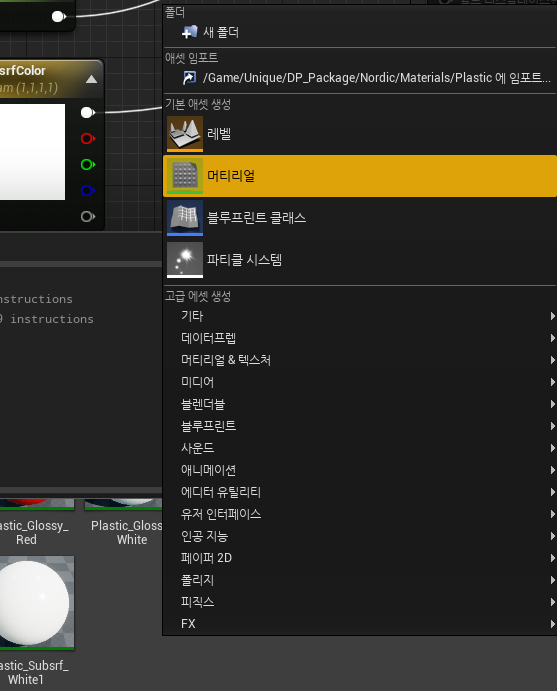This screenshot has height=691, width=557.
Task: Expand the 에디터 유틸리티 submenu
Action: tap(360, 492)
